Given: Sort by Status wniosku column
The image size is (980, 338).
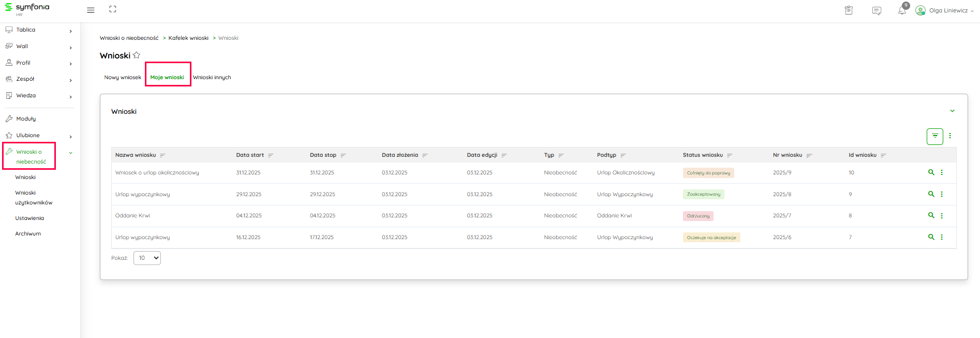Looking at the screenshot, I should (x=730, y=155).
